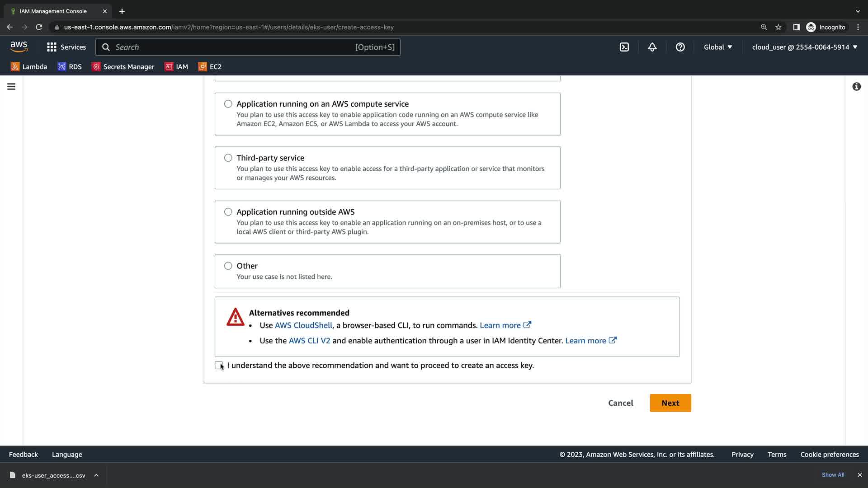Image resolution: width=868 pixels, height=488 pixels.
Task: Click the orange Next button
Action: tap(670, 403)
